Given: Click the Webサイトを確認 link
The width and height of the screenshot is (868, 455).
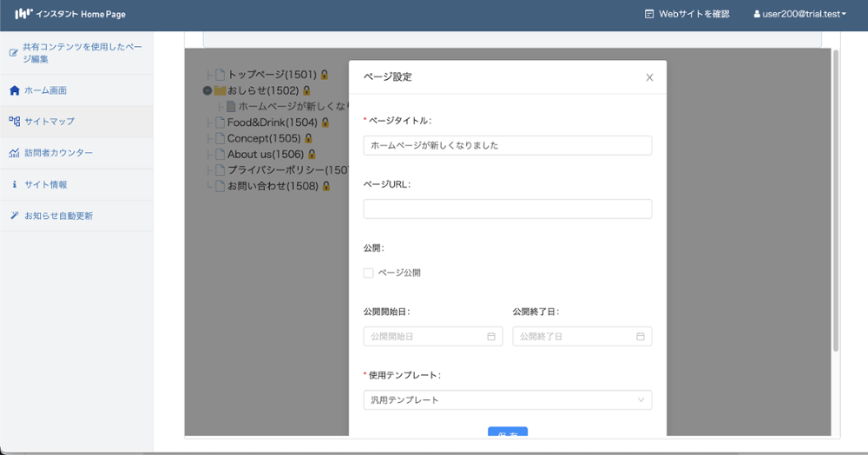Looking at the screenshot, I should click(687, 14).
